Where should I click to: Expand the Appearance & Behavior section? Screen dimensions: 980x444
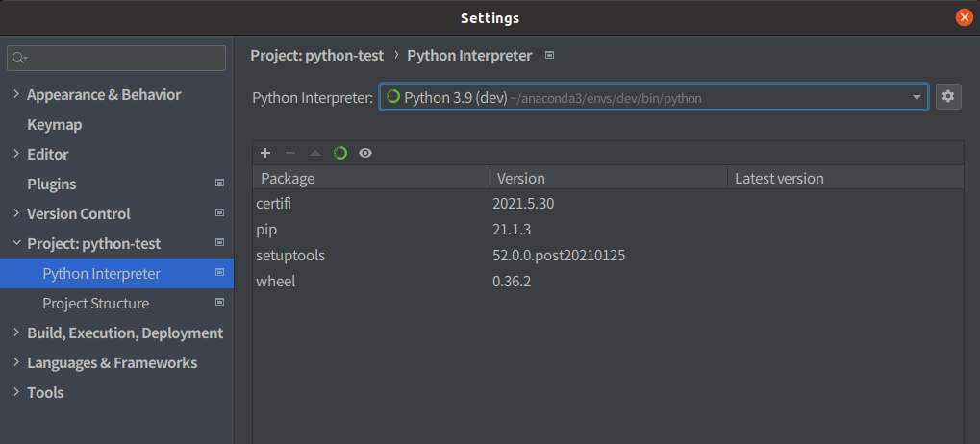[16, 94]
